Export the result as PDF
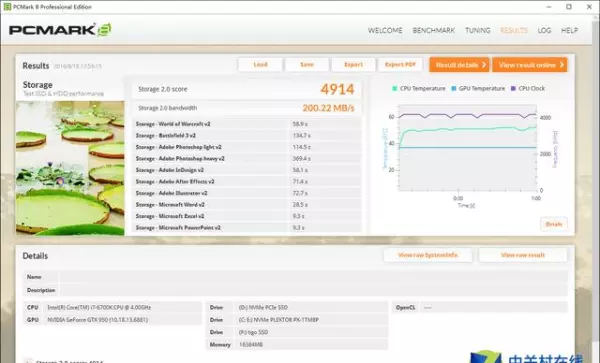Screen dimensions: 600x363 400,65
